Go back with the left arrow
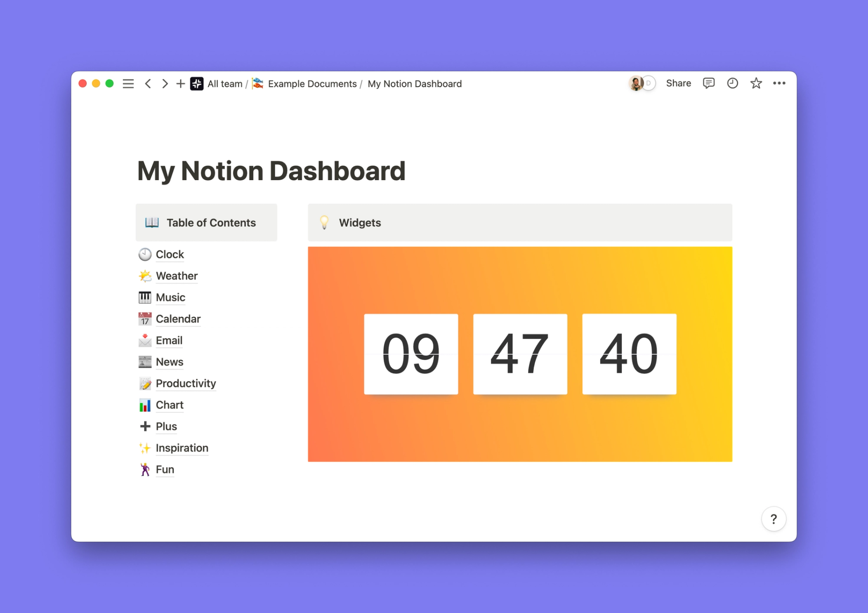Image resolution: width=868 pixels, height=613 pixels. [148, 84]
